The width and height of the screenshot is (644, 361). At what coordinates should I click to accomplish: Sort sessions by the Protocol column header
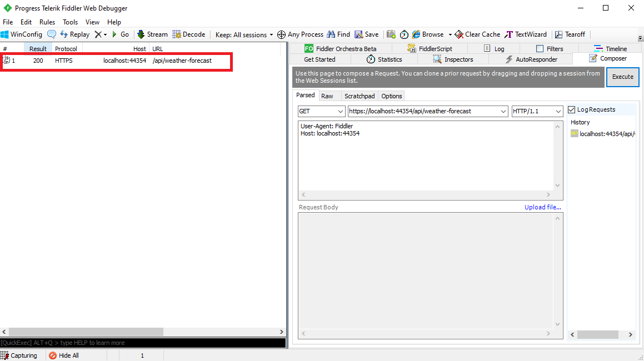pos(67,49)
